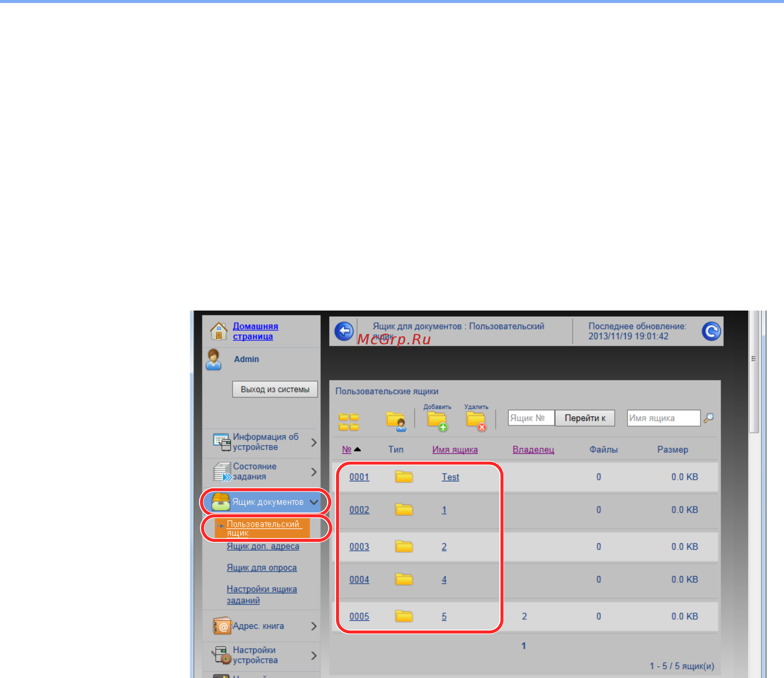Open box name link in row 0002
The width and height of the screenshot is (784, 678).
point(444,510)
